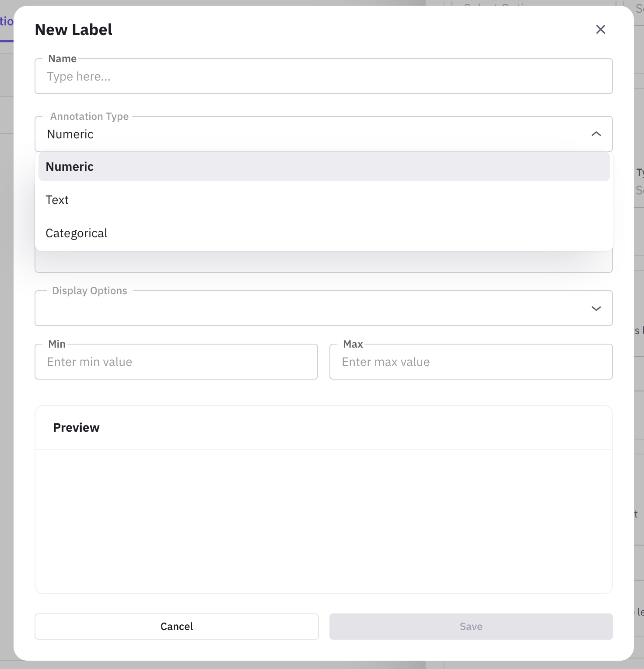Click the Annotation Type box's selected value
The height and width of the screenshot is (669, 644).
coord(70,134)
